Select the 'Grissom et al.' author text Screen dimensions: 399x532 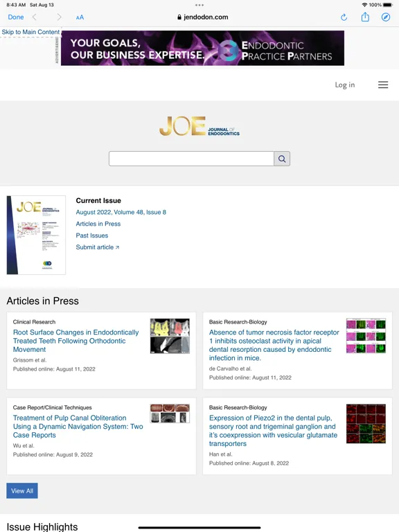pyautogui.click(x=30, y=360)
